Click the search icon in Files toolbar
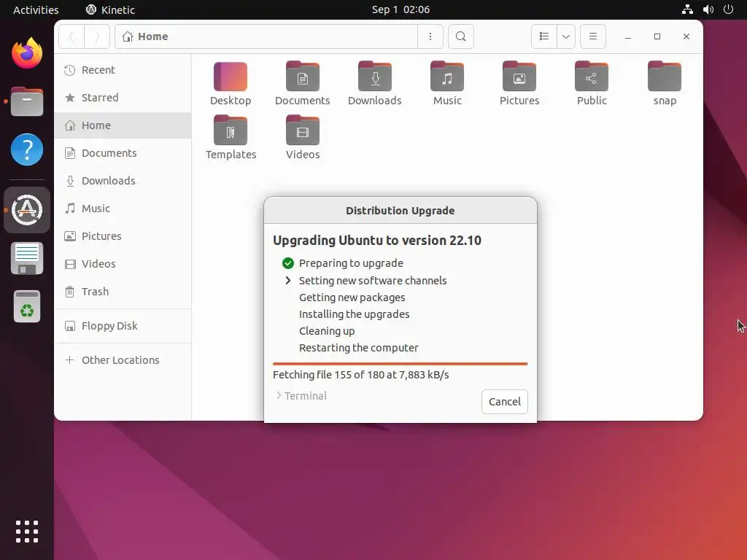This screenshot has height=560, width=747. coord(461,36)
